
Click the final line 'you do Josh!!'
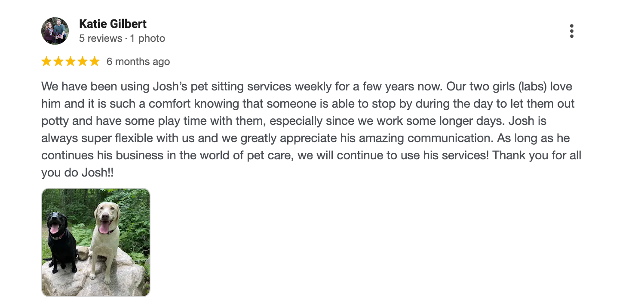[x=77, y=173]
